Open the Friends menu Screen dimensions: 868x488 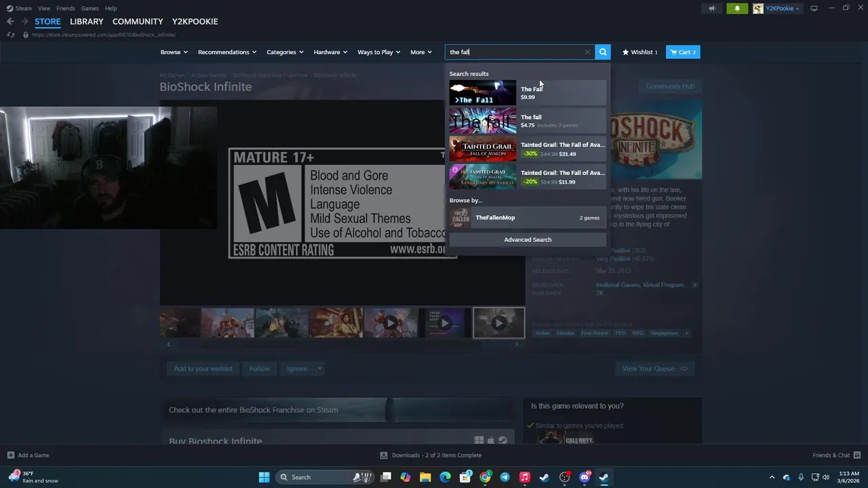point(66,8)
